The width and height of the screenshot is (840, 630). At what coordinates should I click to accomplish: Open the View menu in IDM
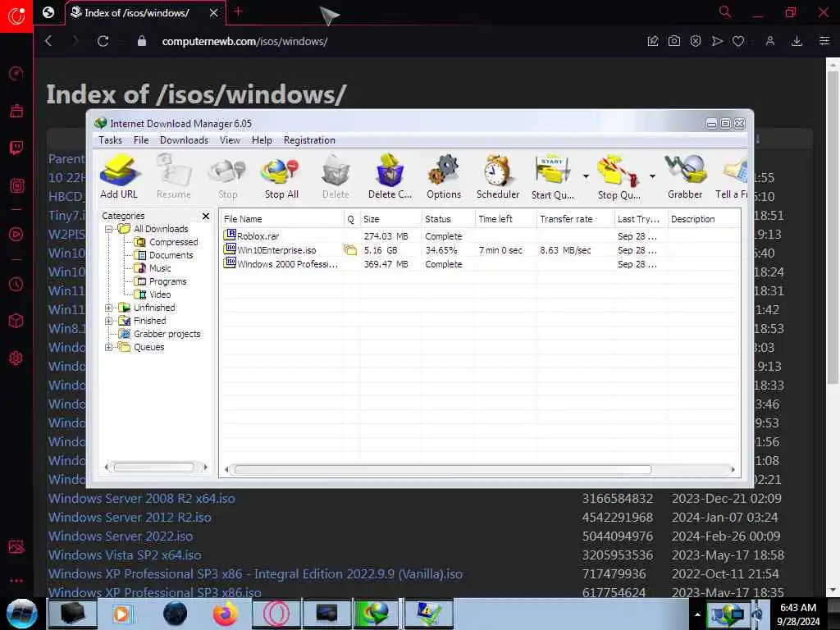(230, 139)
